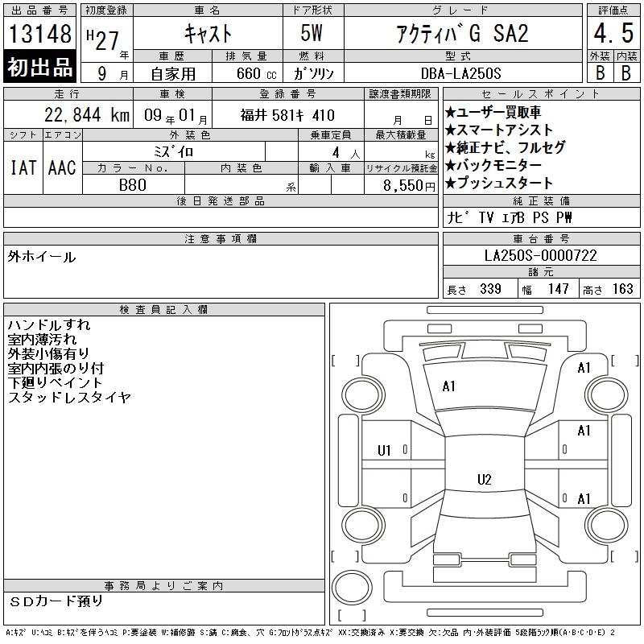Click the 4.5 evaluation score
Image resolution: width=644 pixels, height=644 pixels.
click(610, 35)
